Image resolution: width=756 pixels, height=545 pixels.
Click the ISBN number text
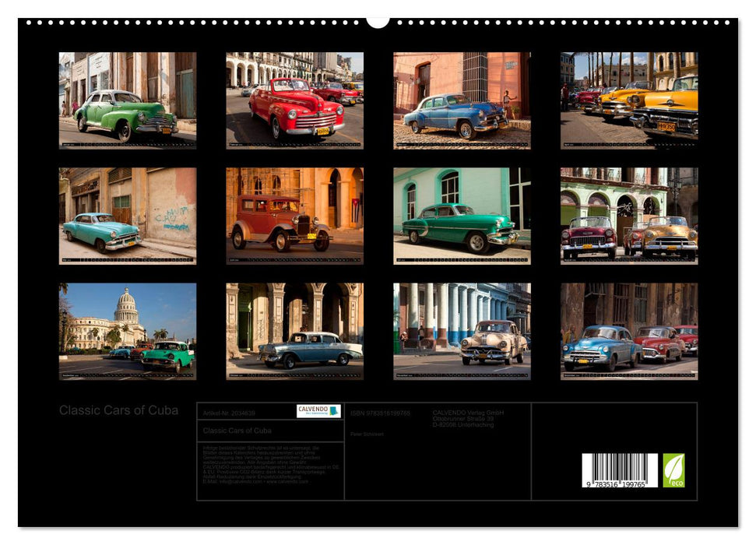pyautogui.click(x=380, y=413)
